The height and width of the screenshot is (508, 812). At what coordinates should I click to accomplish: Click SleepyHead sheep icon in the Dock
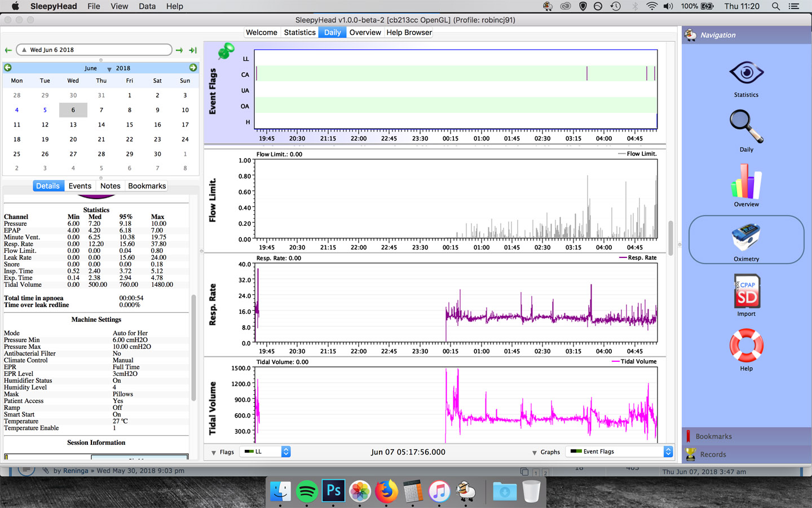point(466,491)
